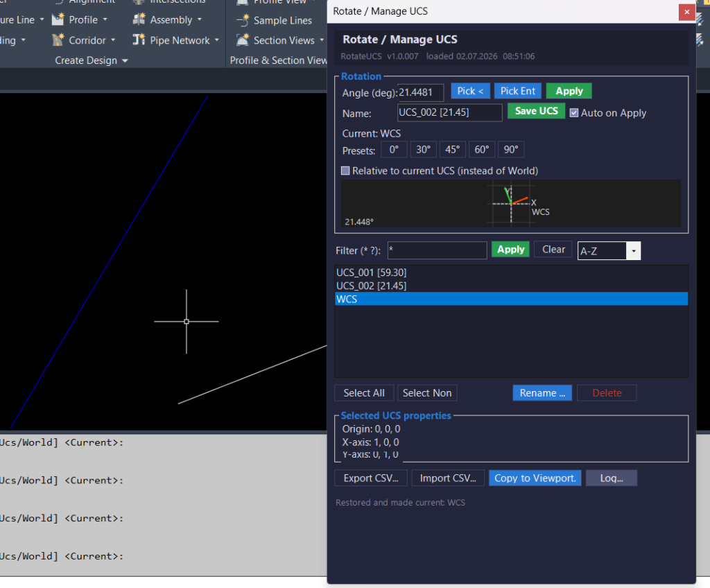Click the Assembly tool icon

pyautogui.click(x=139, y=19)
